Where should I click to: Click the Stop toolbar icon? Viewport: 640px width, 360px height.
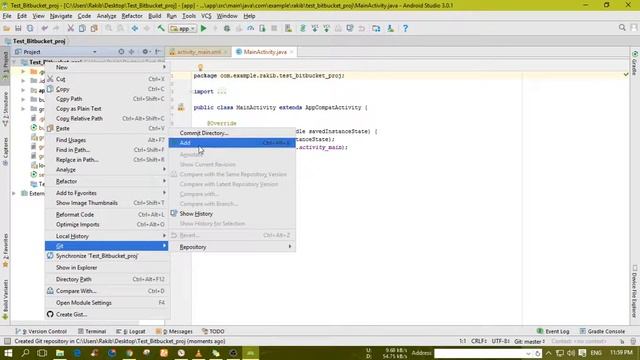tap(274, 29)
